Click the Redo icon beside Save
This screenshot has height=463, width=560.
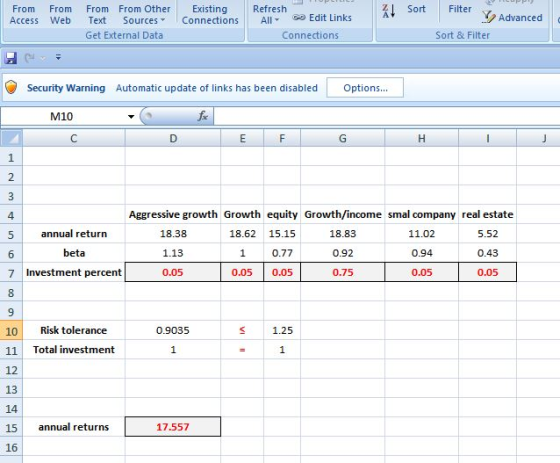(30, 58)
